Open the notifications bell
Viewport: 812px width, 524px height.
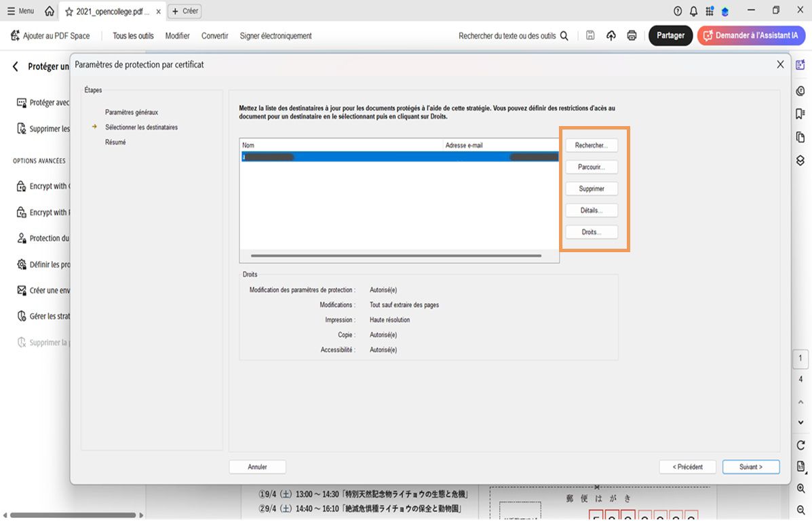pos(693,10)
